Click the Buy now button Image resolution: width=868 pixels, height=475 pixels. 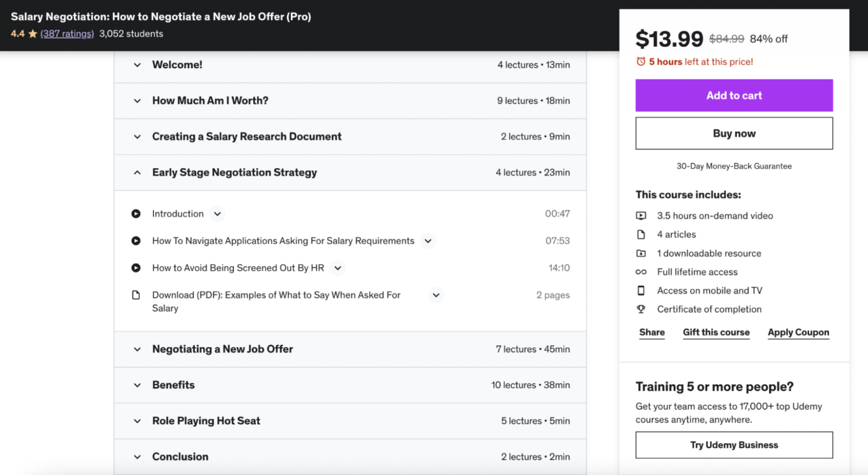[734, 133]
